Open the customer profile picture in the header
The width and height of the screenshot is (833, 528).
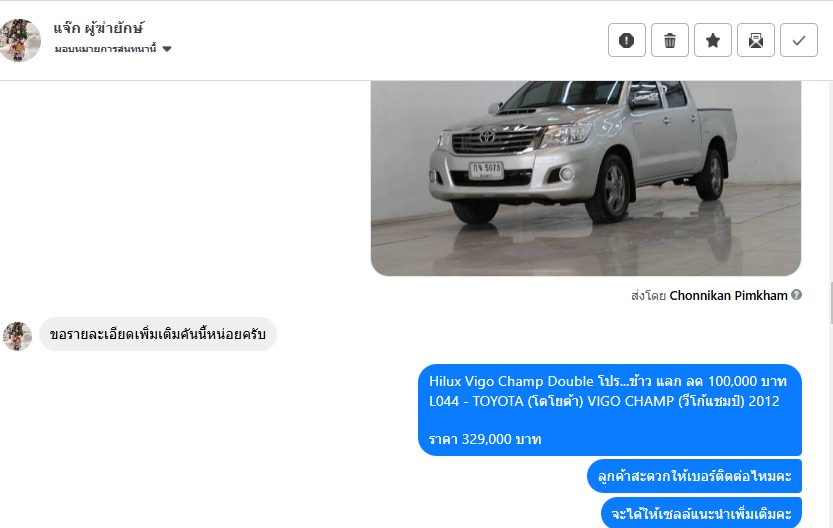tap(20, 40)
